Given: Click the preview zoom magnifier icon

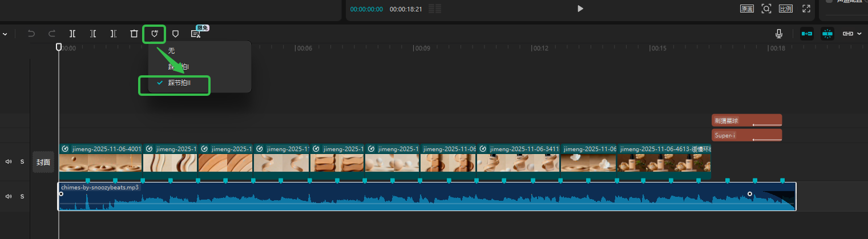Looking at the screenshot, I should [766, 9].
